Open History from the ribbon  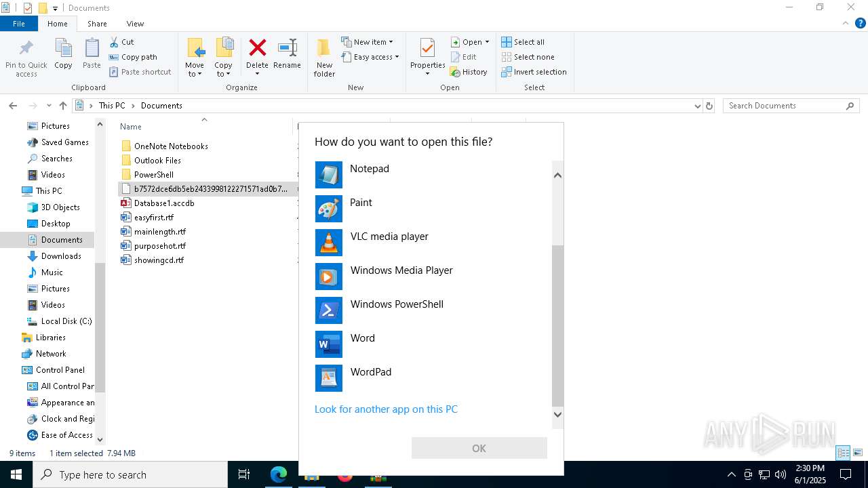[x=469, y=72]
